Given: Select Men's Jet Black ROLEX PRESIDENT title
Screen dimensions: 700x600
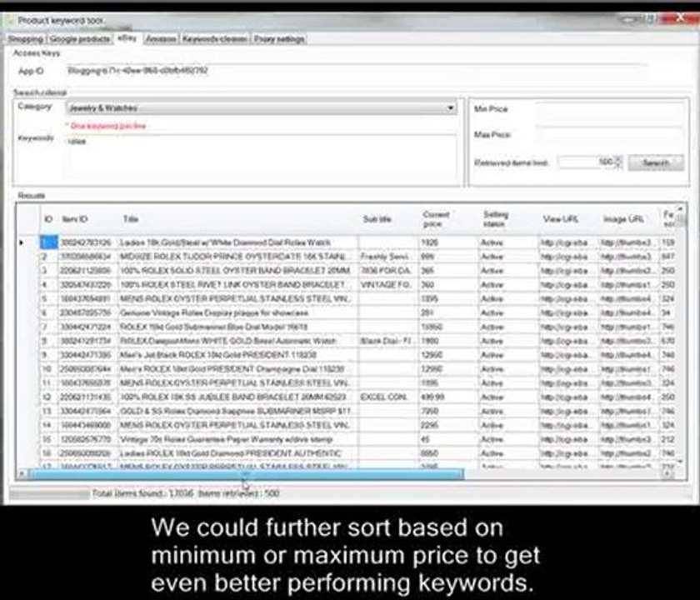Looking at the screenshot, I should (x=238, y=355).
